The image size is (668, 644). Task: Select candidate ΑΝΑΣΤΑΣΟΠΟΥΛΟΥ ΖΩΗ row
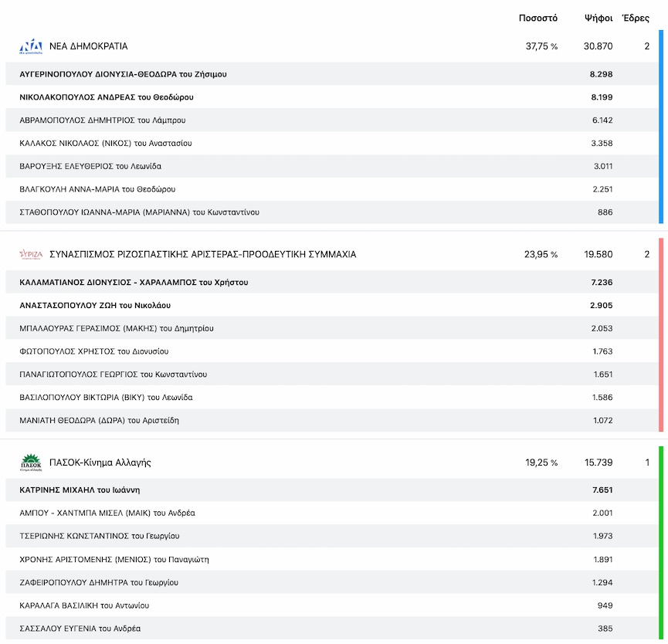pos(332,305)
